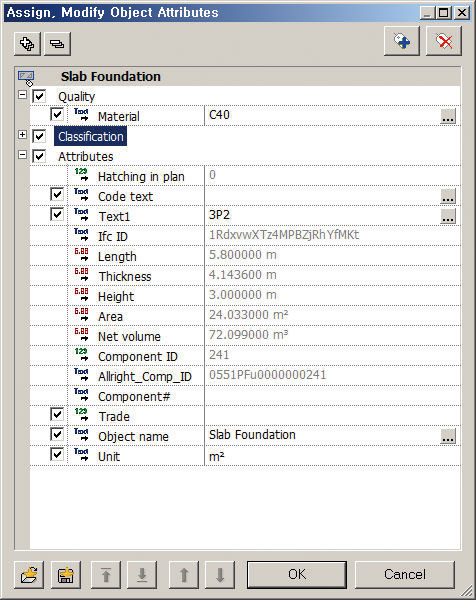
Task: Confirm with the OK button
Action: coord(297,575)
